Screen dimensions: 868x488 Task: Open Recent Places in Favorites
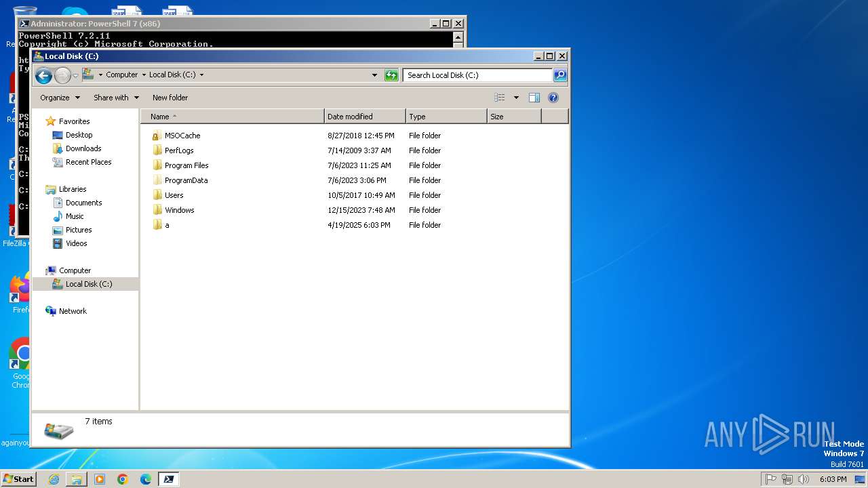88,162
